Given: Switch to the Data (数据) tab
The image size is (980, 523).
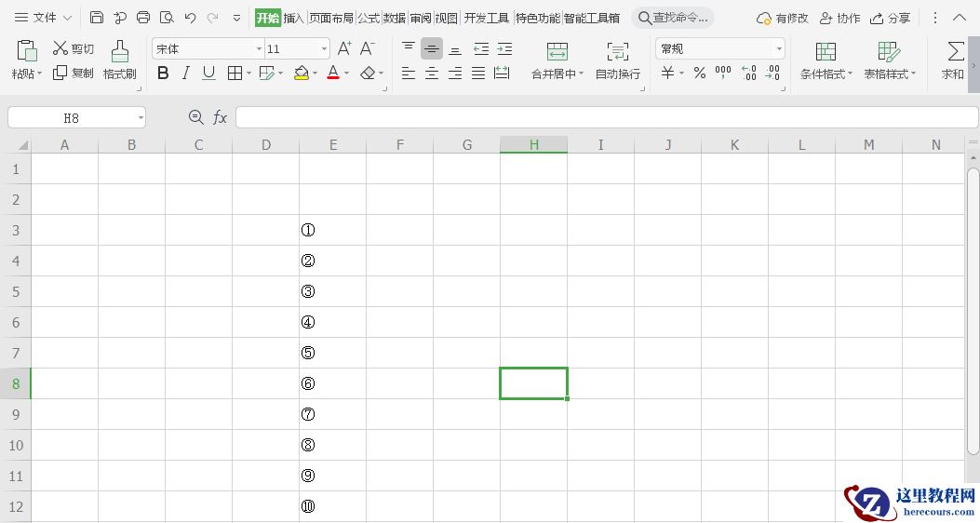Looking at the screenshot, I should pyautogui.click(x=395, y=18).
